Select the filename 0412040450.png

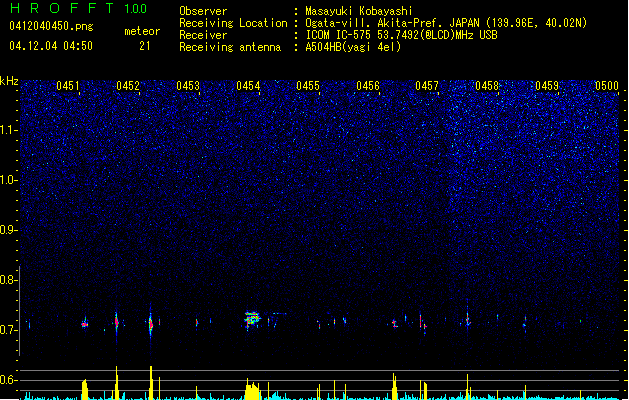[51, 26]
